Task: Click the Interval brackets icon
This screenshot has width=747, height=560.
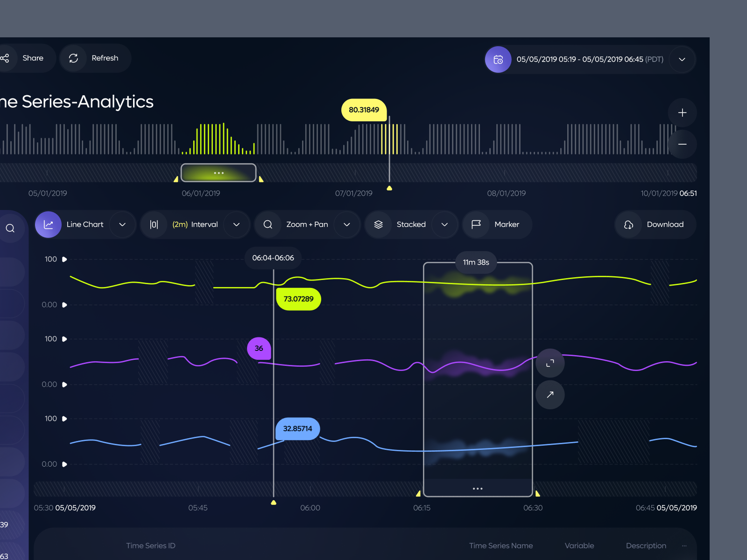Action: click(154, 224)
